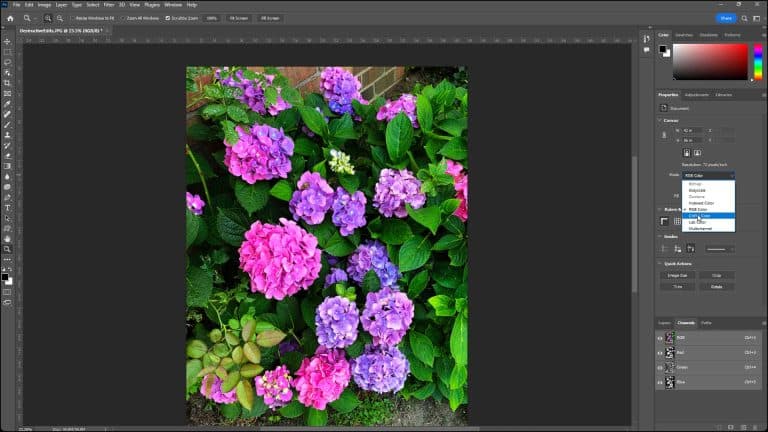Select the Gradient tool
Viewport: 768px width, 432px height.
click(7, 166)
